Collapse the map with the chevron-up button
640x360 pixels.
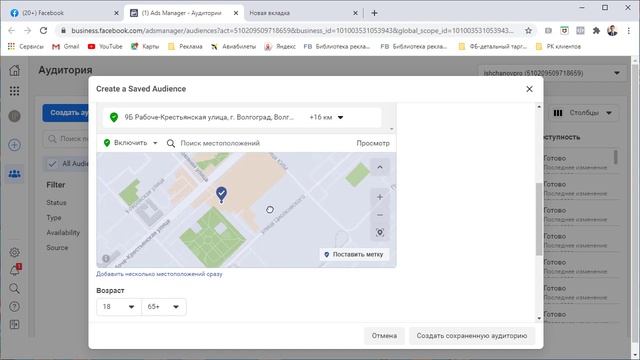click(x=380, y=167)
